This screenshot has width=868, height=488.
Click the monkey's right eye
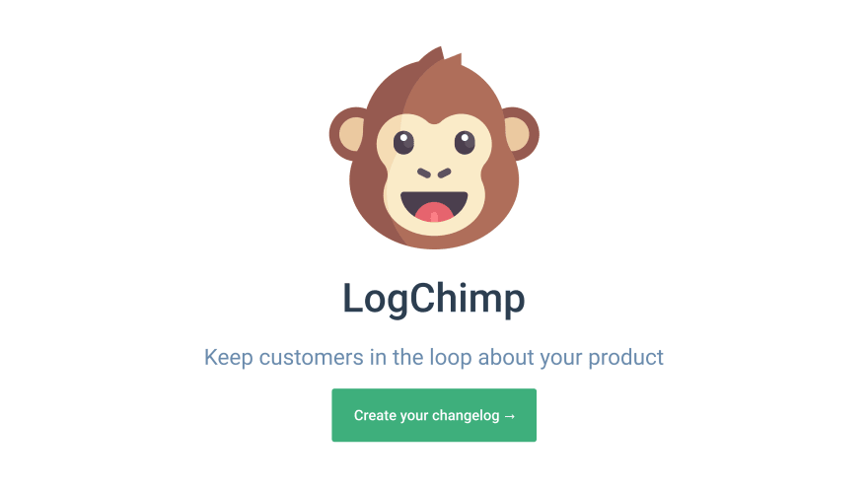pos(465,142)
